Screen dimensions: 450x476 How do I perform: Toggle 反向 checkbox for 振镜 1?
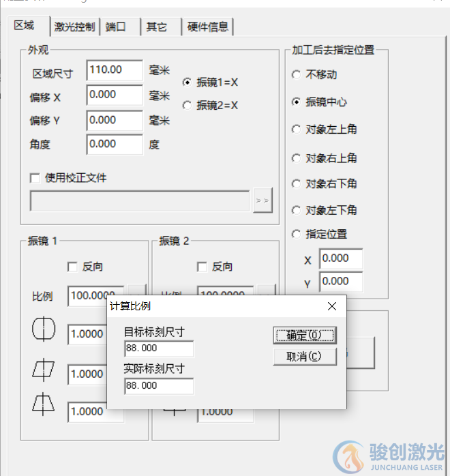point(72,267)
